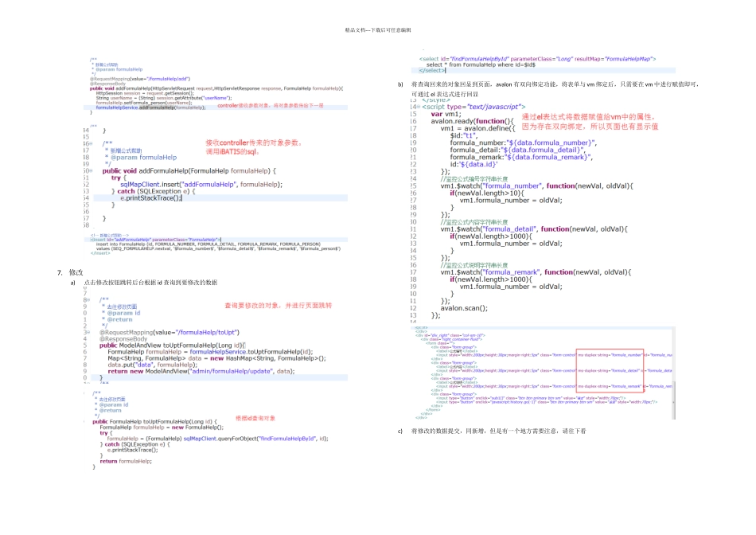This screenshot has width=756, height=535.
Task: Click the line "点击修改按钮跳转后台根据 id 查询到要修改的数据"
Action: click(x=150, y=282)
